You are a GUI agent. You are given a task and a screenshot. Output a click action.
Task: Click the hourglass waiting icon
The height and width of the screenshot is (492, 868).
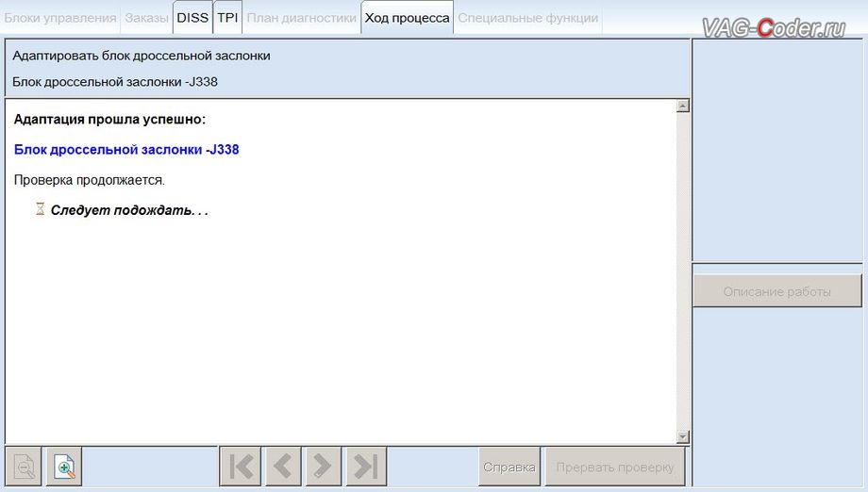[40, 209]
